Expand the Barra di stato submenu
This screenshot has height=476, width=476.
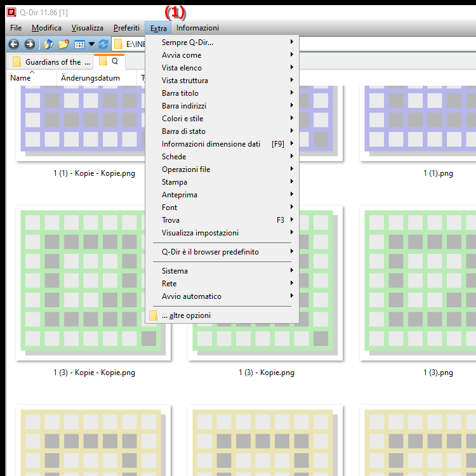click(222, 131)
